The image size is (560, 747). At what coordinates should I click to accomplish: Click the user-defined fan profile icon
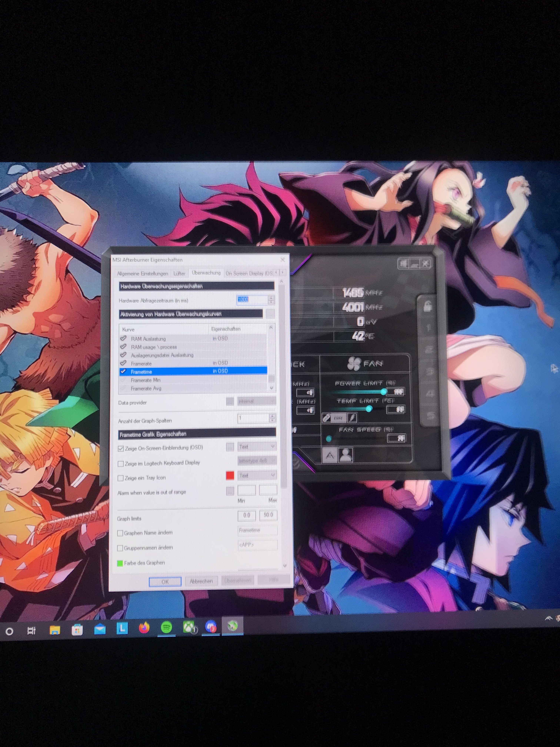(346, 455)
